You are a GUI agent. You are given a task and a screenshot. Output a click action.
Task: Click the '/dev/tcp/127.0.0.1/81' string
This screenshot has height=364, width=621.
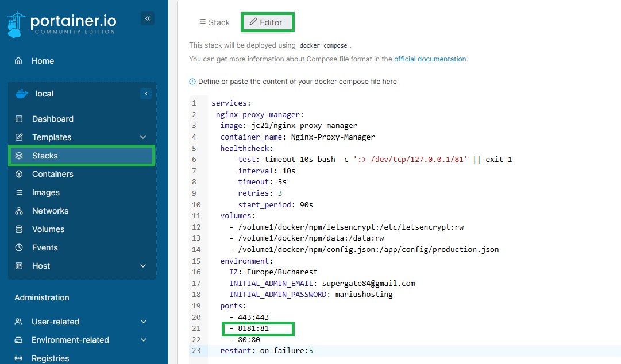click(410, 160)
